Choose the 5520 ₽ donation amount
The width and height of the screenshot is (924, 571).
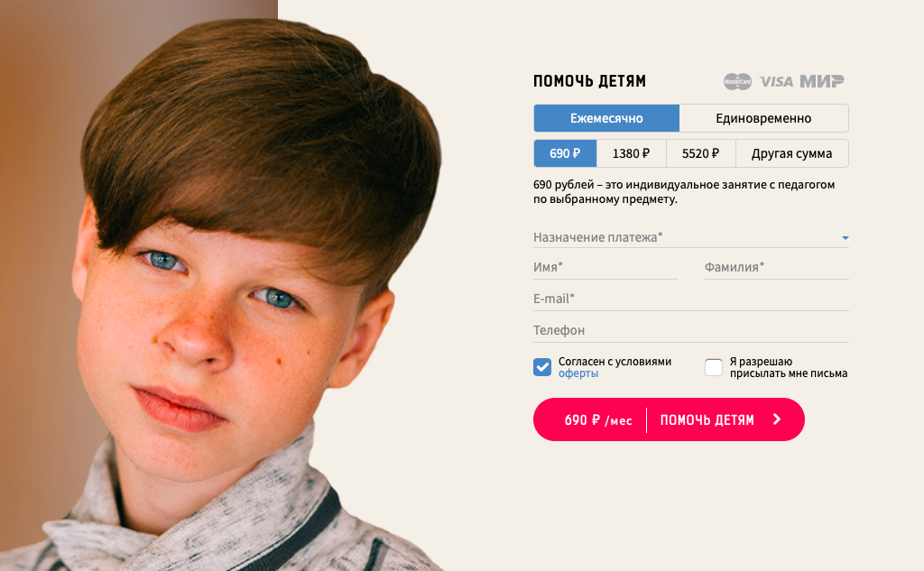tap(700, 153)
